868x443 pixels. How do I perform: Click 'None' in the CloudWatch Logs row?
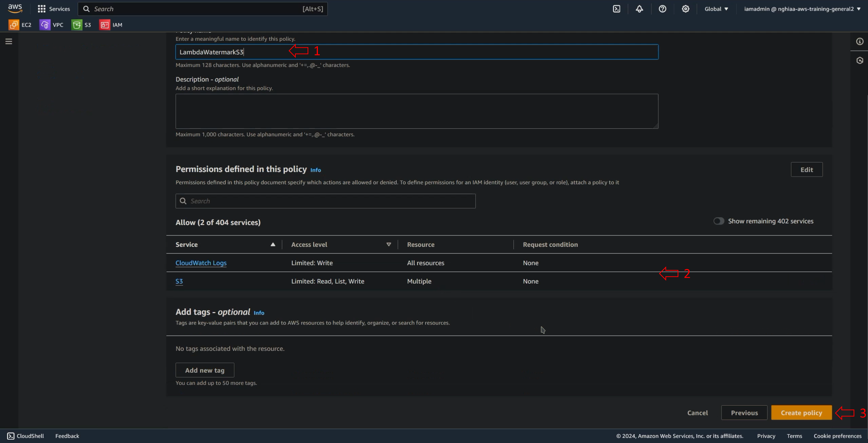pos(530,263)
